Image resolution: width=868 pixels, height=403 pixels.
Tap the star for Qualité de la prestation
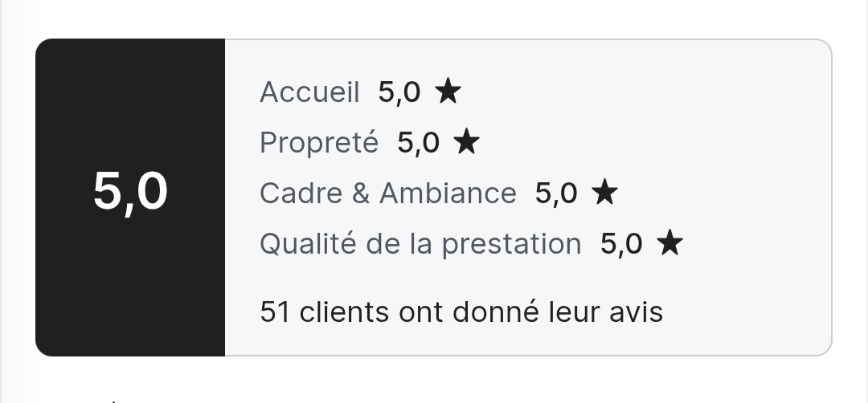tap(669, 243)
